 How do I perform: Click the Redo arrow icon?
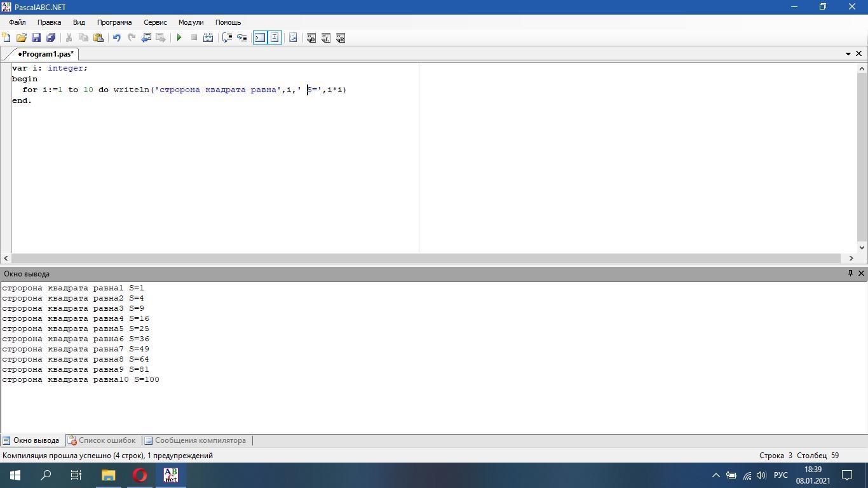(x=131, y=38)
